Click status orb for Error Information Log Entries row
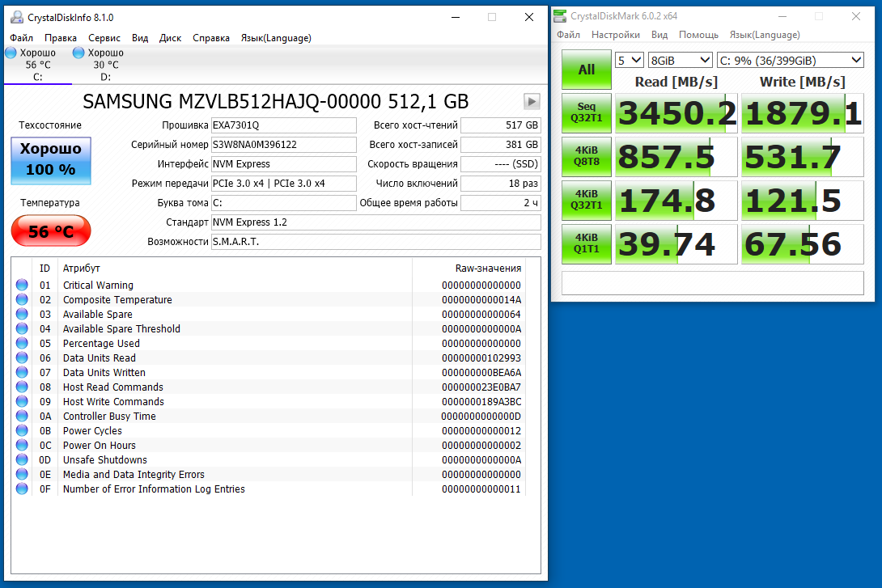 (x=22, y=489)
